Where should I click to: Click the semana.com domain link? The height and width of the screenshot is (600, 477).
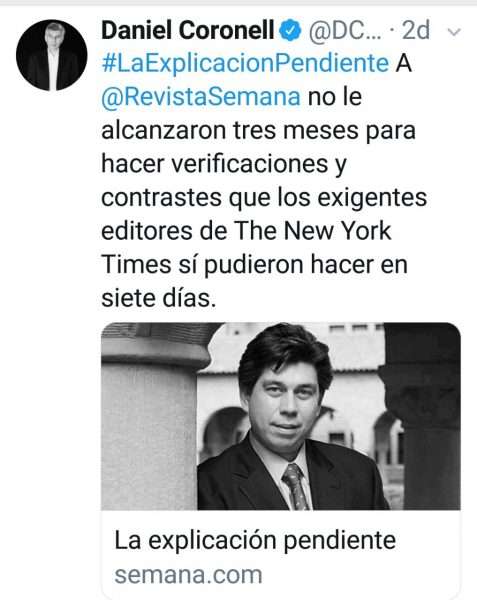tap(189, 575)
